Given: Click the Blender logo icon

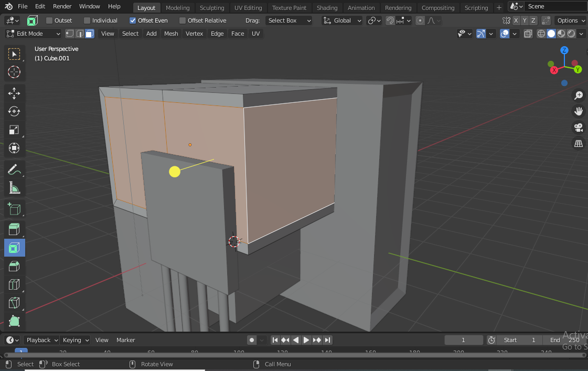Looking at the screenshot, I should 8,6.
